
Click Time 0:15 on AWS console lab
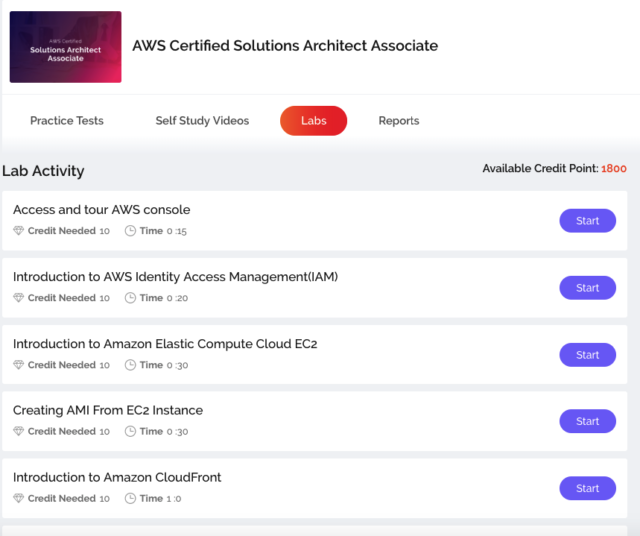click(163, 231)
